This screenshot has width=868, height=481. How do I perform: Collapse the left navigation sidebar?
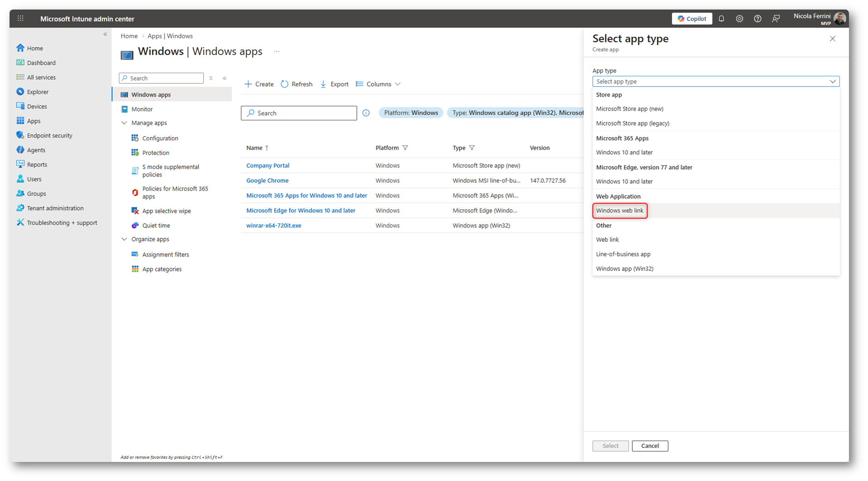tap(105, 34)
